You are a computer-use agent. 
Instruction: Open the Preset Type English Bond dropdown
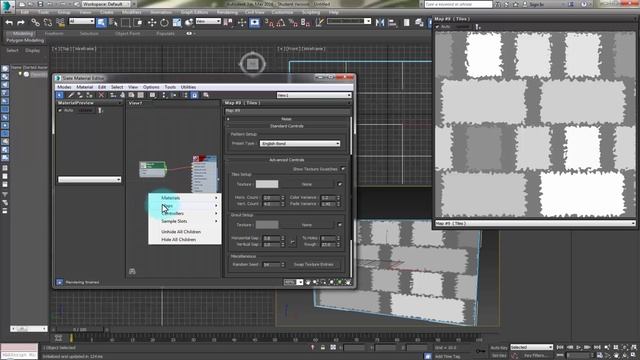(x=300, y=144)
